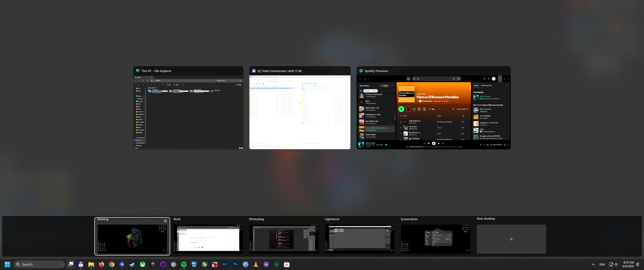644x270 pixels.
Task: Open ENG input language switcher
Action: (x=602, y=264)
